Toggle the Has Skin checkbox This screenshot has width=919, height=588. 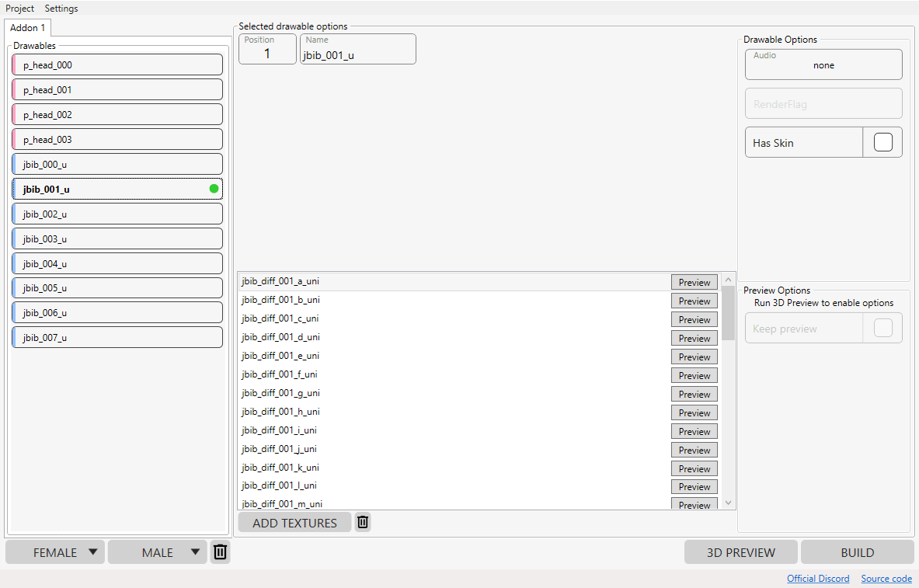coord(882,142)
